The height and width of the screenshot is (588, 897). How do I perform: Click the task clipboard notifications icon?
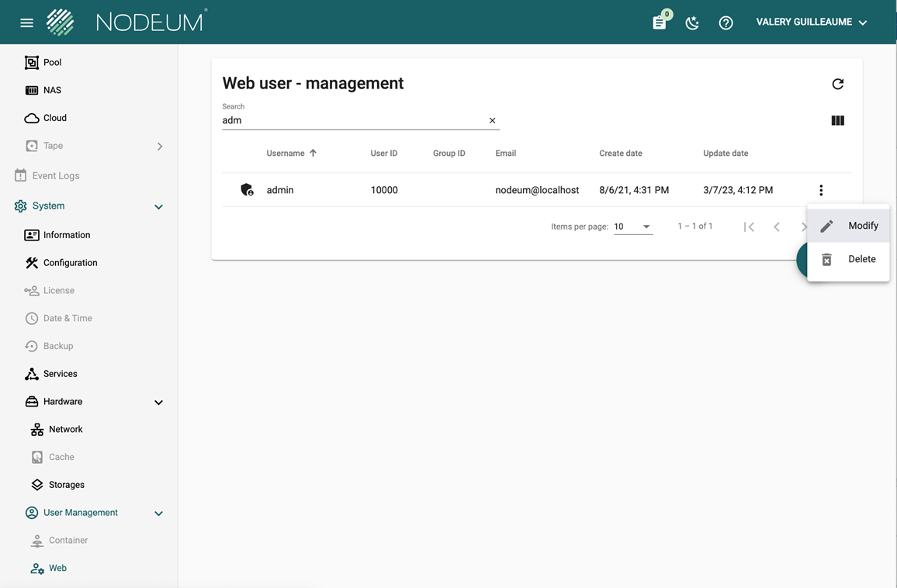[x=660, y=22]
